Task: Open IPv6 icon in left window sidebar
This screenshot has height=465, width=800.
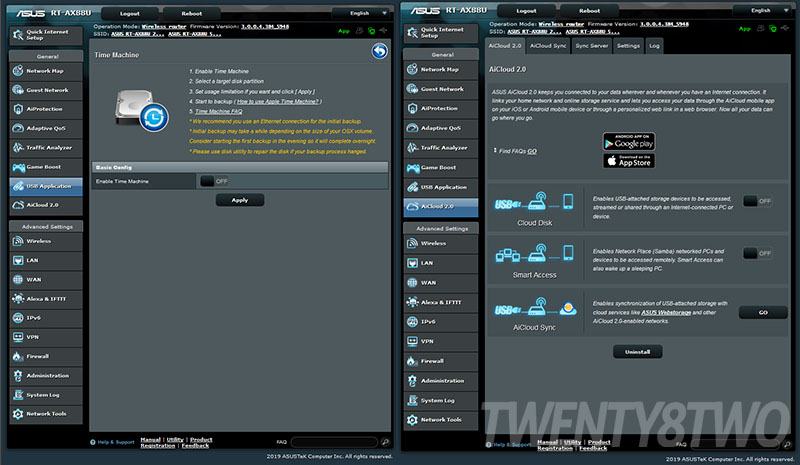Action: 18,317
